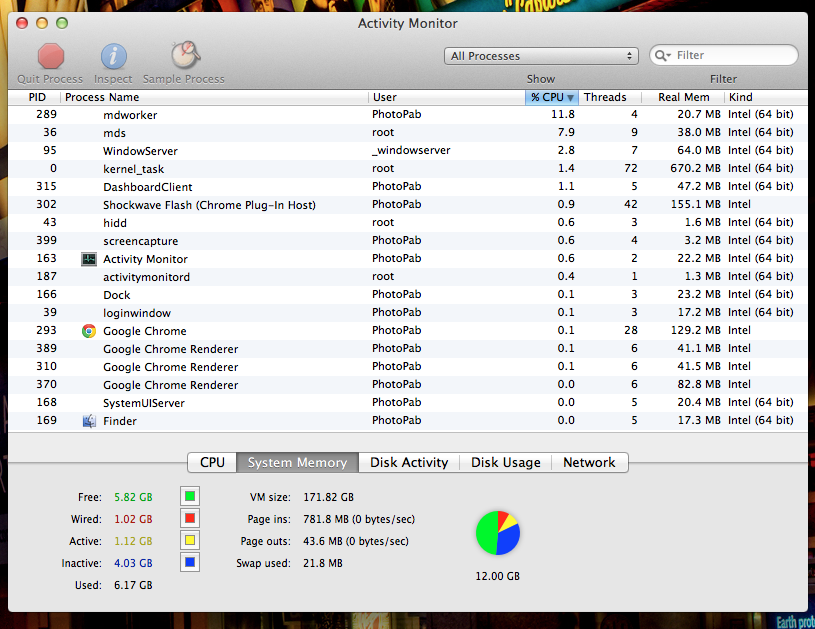This screenshot has height=629, width=815.
Task: Click the VM size 171.82 GB value
Action: tap(328, 497)
